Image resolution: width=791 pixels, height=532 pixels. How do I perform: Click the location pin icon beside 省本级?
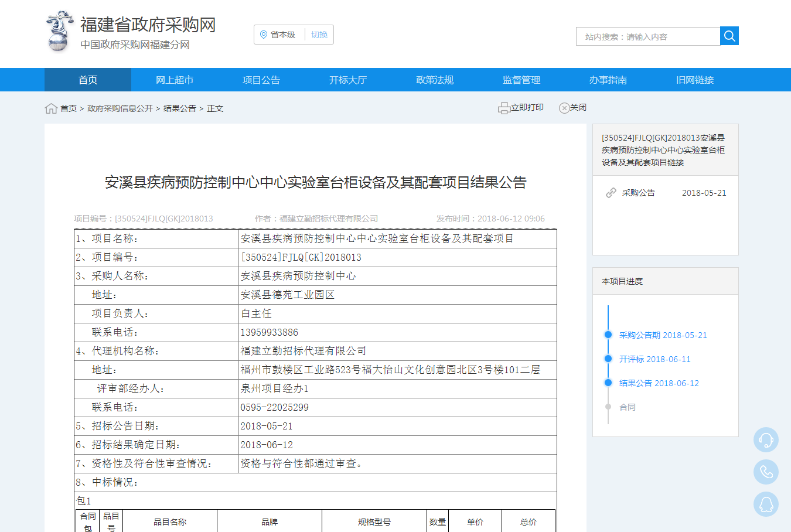click(264, 35)
